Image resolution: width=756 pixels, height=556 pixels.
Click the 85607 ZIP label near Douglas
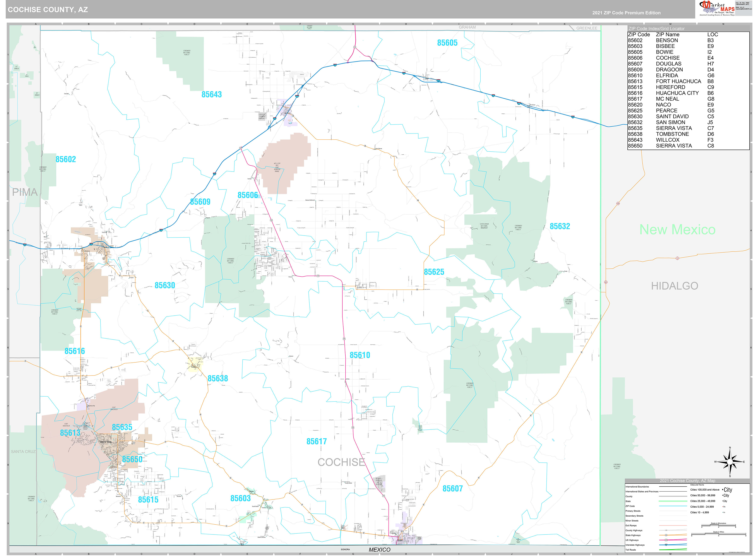452,488
